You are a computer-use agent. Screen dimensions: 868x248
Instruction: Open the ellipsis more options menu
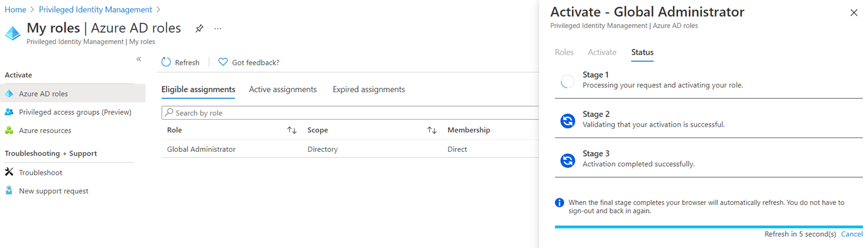click(x=218, y=28)
